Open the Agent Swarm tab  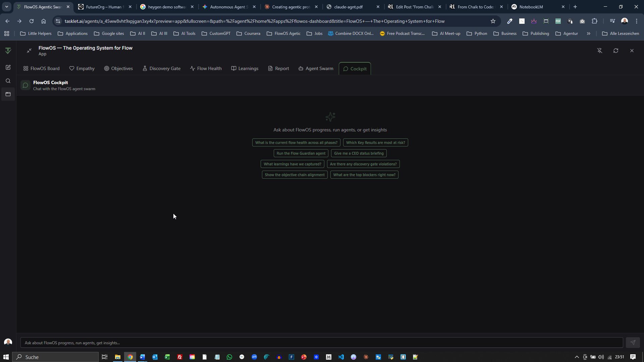[x=316, y=68]
